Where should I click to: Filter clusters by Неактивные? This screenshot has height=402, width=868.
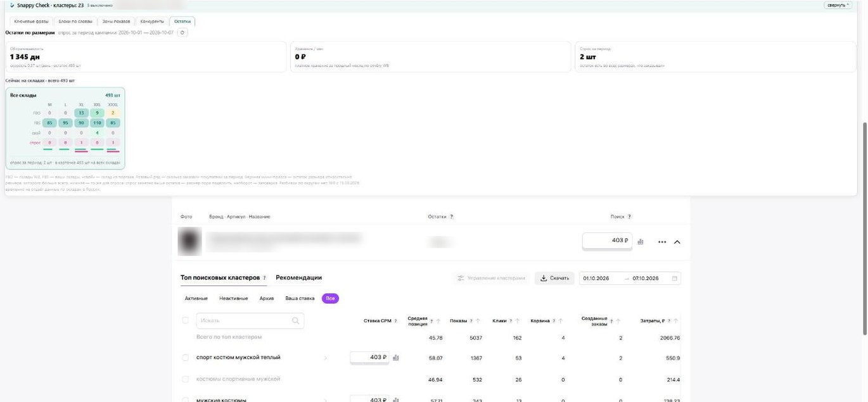click(234, 299)
